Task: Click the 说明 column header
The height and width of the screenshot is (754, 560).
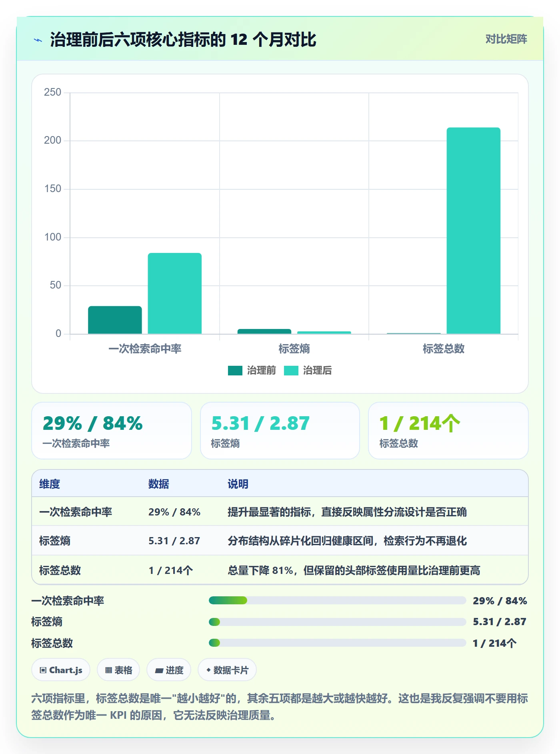Action: [x=238, y=484]
